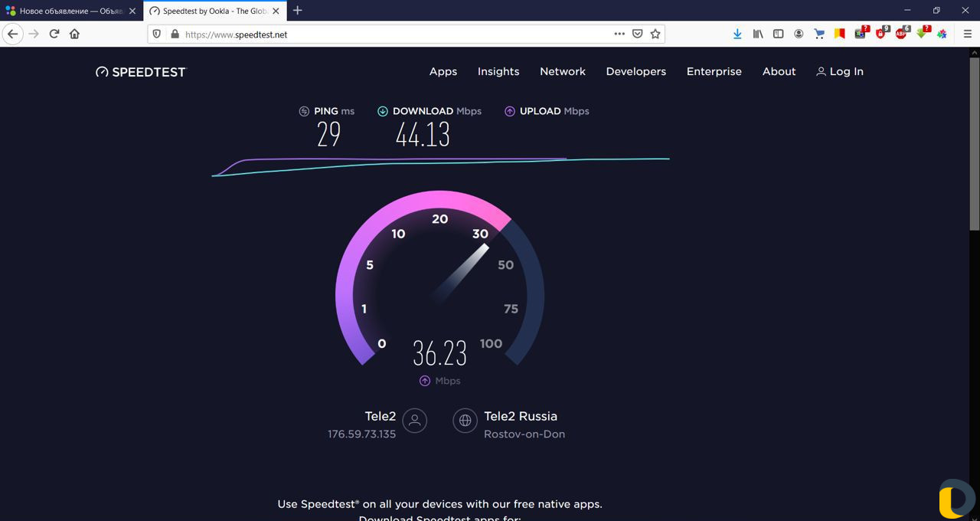Open the Insights menu

[x=498, y=71]
